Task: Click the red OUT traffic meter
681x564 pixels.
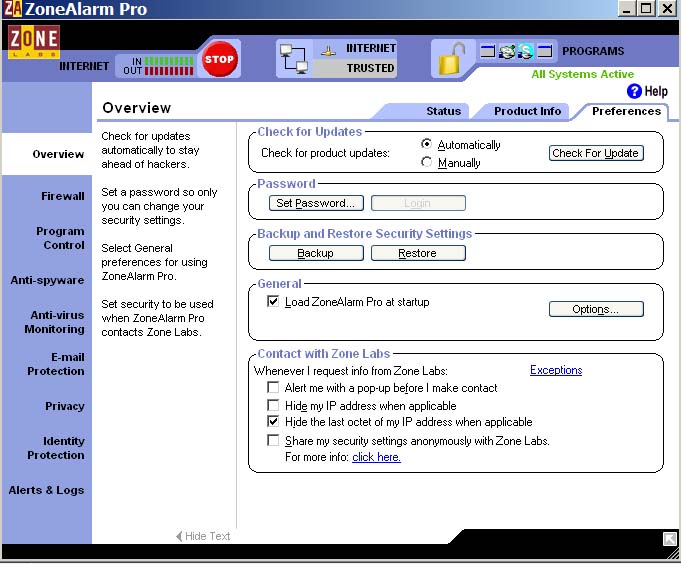Action: 169,70
